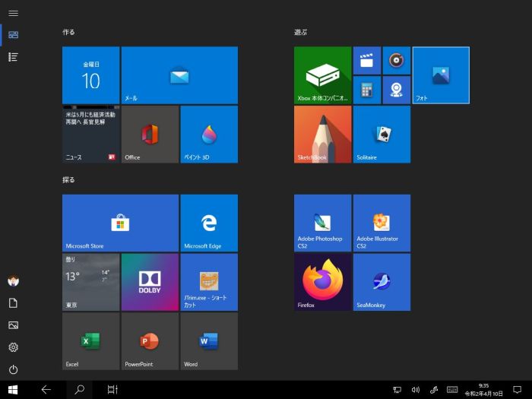Open the Mail tile
Image resolution: width=532 pixels, height=399 pixels.
click(179, 75)
